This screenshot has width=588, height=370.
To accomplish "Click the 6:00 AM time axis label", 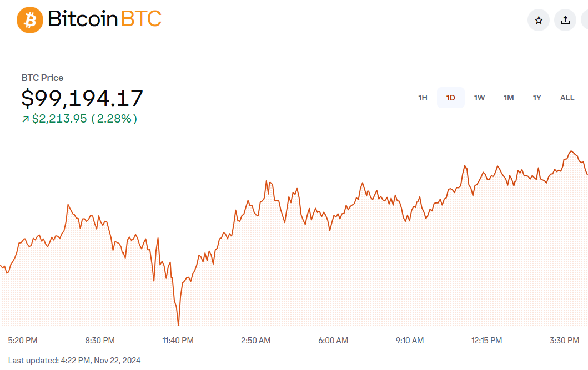I will 333,341.
